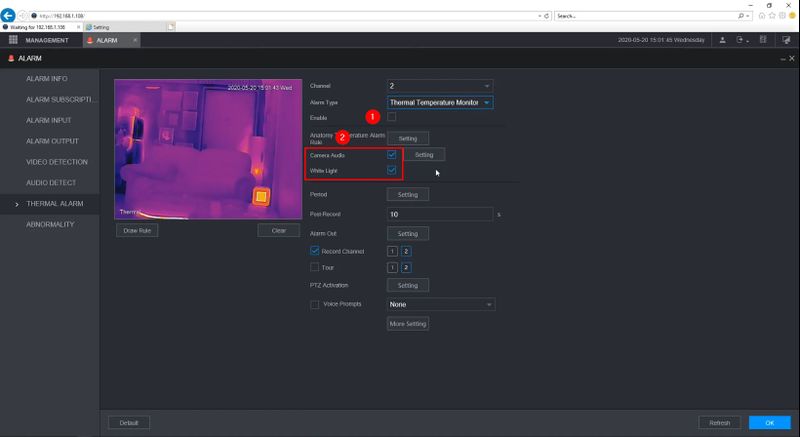
Task: Check the Tour checkbox
Action: (315, 267)
